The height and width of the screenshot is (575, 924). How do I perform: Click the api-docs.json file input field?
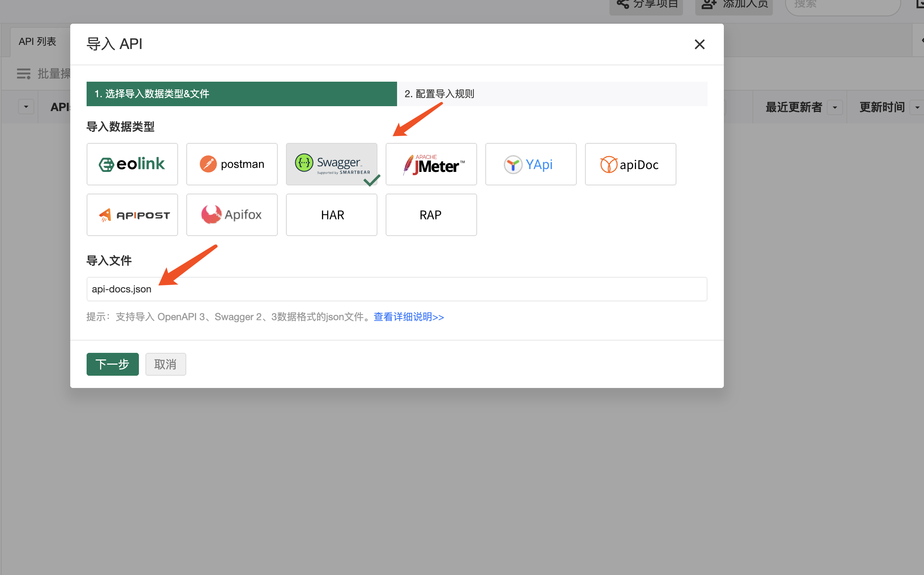coord(396,289)
